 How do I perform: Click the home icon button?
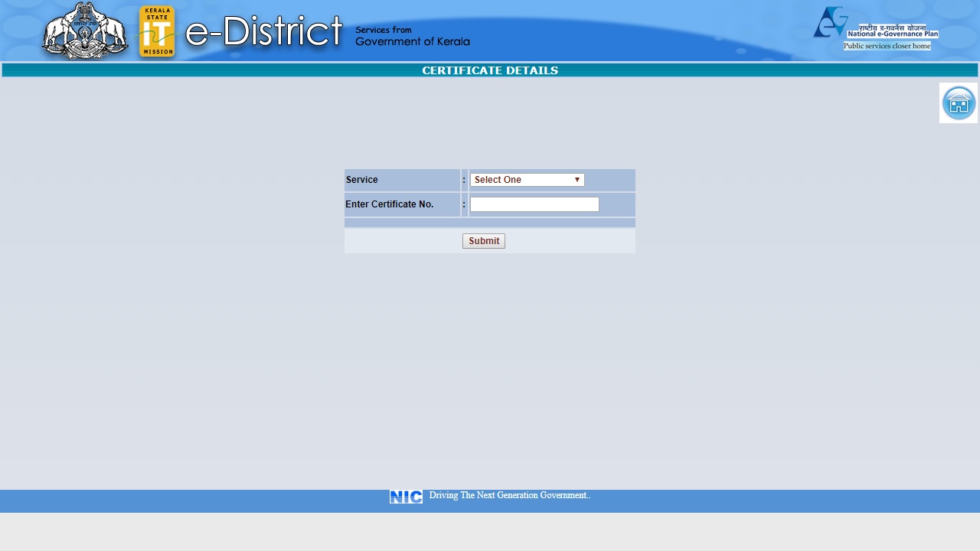[958, 103]
